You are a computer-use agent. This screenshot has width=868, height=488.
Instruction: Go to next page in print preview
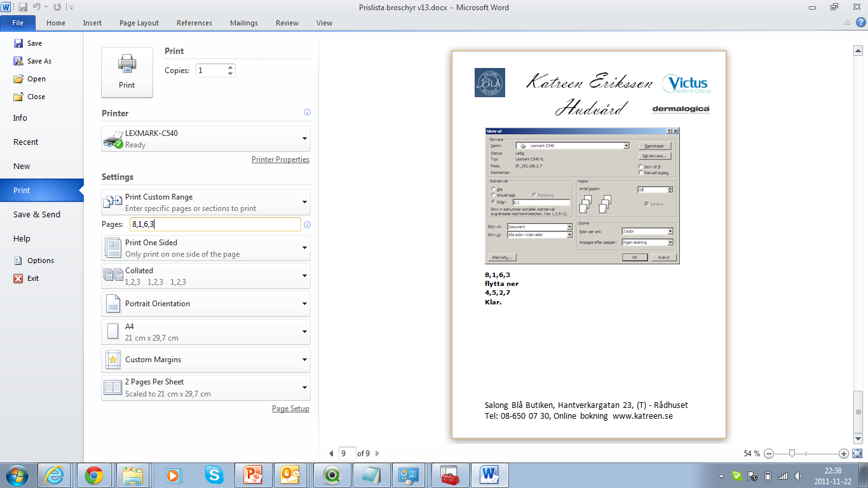pos(377,454)
